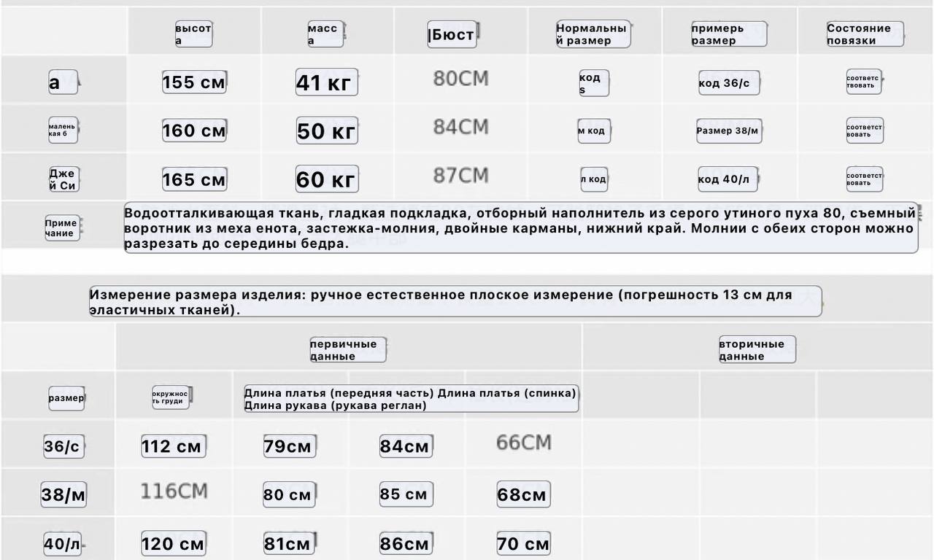Screen dimensions: 934x560
Task: Click the 'примерь размер' header
Action: pyautogui.click(x=729, y=34)
